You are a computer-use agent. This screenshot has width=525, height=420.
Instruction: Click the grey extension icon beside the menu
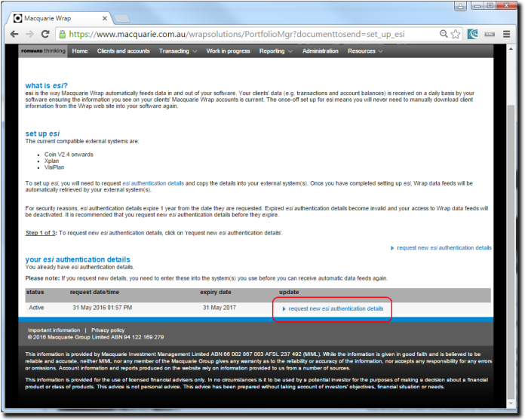point(490,34)
